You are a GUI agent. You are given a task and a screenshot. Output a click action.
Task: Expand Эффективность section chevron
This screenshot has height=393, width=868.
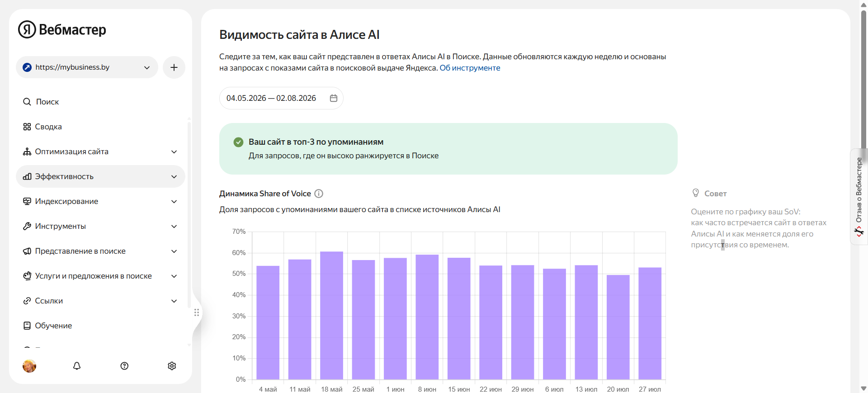pyautogui.click(x=174, y=176)
